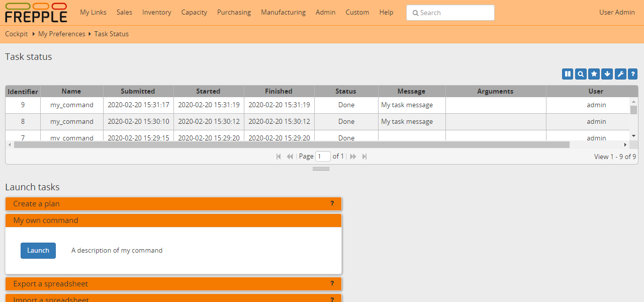Click the star favorites icon
644x302 pixels.
(x=594, y=74)
